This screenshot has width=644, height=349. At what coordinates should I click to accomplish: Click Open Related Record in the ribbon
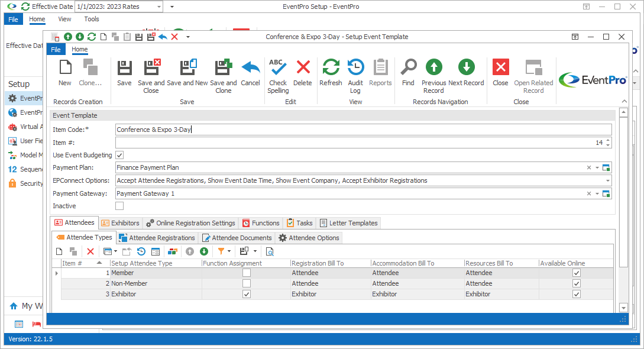click(533, 76)
